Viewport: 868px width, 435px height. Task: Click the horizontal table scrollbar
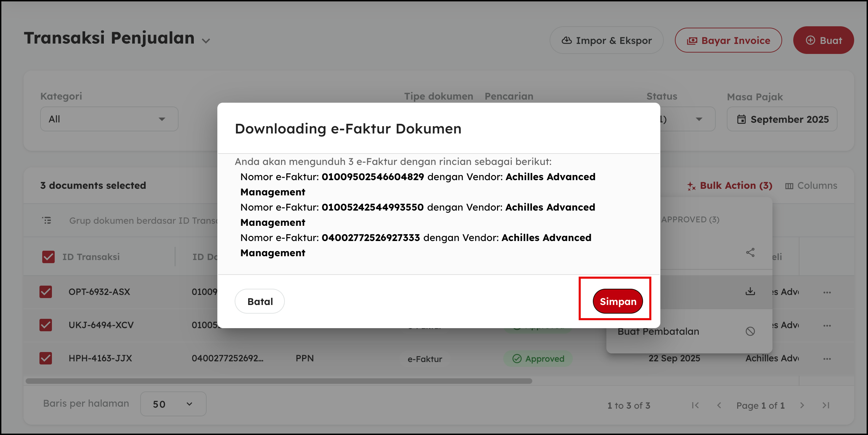279,381
